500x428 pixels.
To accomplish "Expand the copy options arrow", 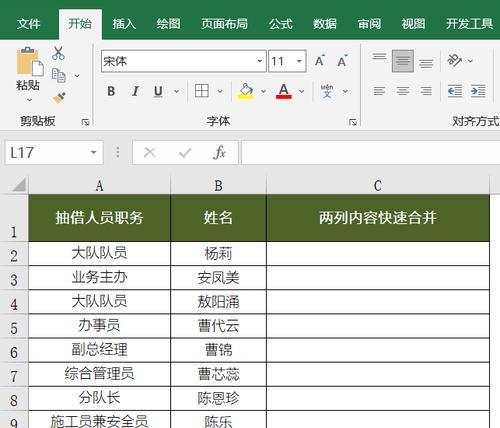I will tap(77, 76).
